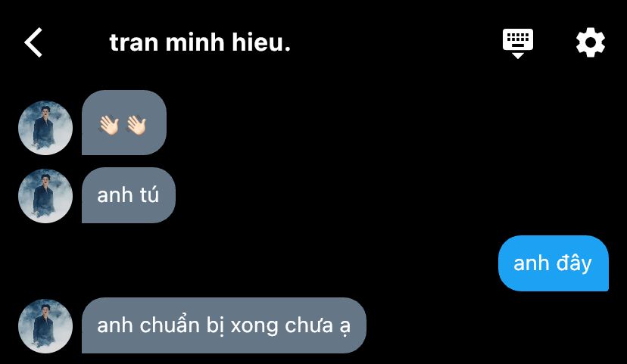Click the small triangle beneath the keyboard icon
627x364 pixels.
(518, 55)
